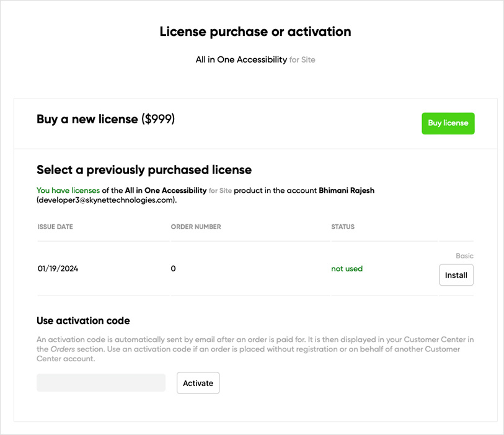Click the 'Buy a new license ($999)' heading
Viewport: 504px width, 435px height.
coord(106,119)
